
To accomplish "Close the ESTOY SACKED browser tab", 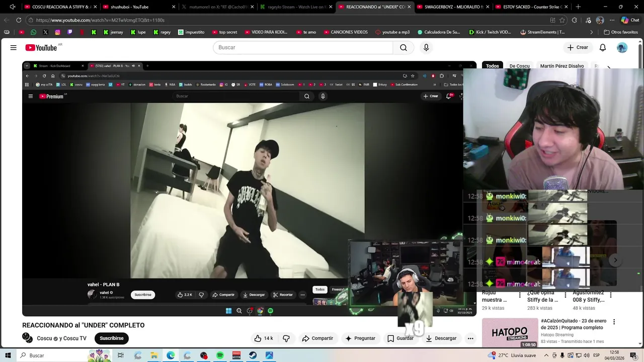I will coord(566,7).
